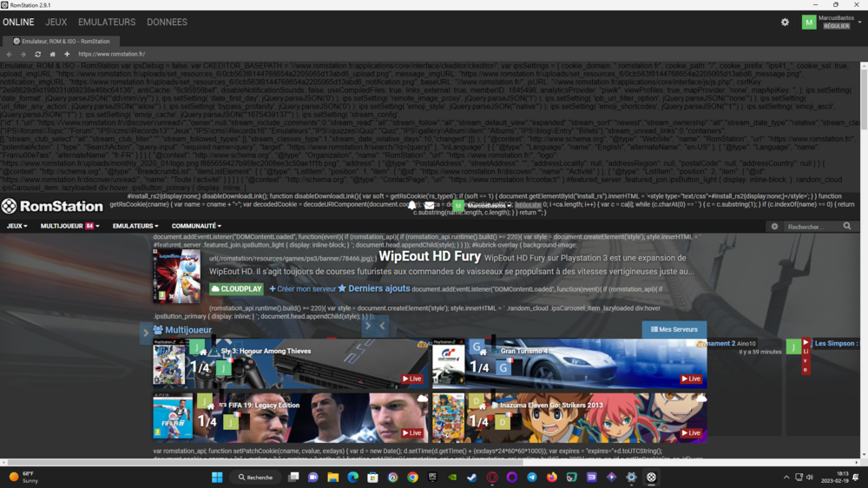Image resolution: width=868 pixels, height=488 pixels.
Task: Open the site navbar gear icon
Action: pos(774,227)
